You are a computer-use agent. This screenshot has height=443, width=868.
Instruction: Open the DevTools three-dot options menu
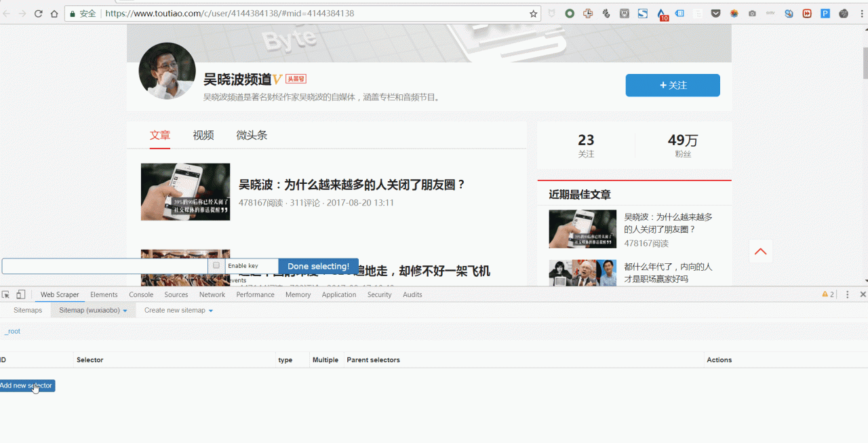(848, 294)
